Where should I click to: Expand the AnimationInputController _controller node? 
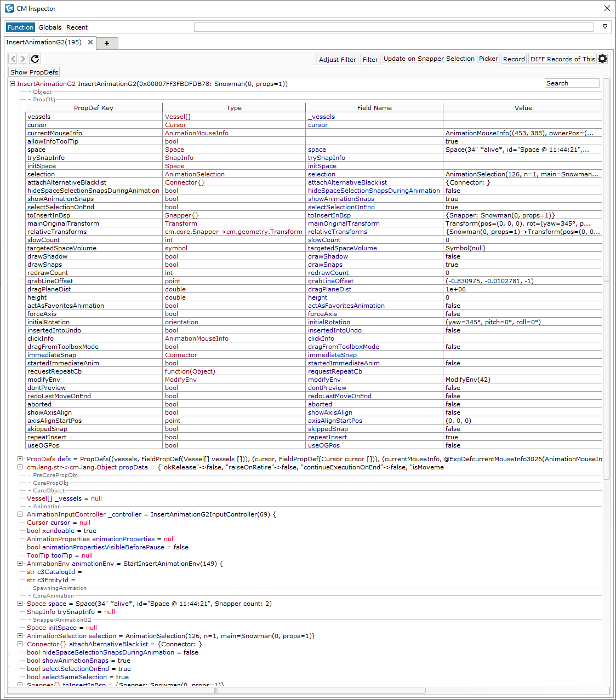tap(20, 514)
